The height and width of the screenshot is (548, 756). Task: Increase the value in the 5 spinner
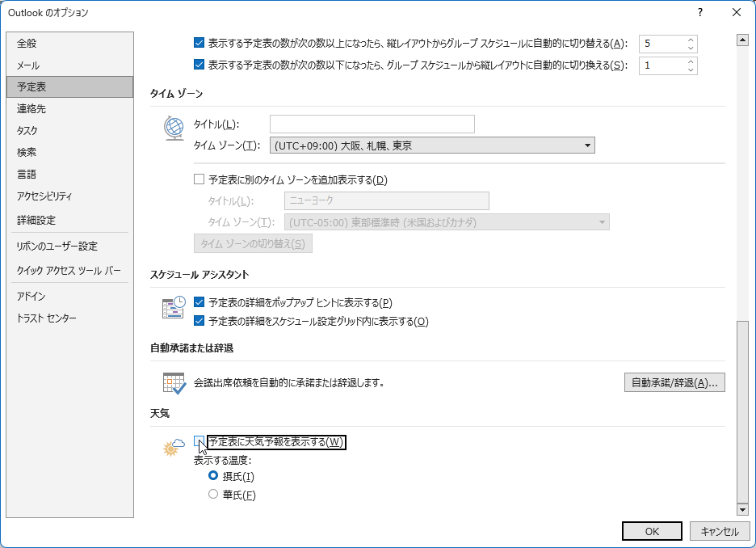click(691, 40)
